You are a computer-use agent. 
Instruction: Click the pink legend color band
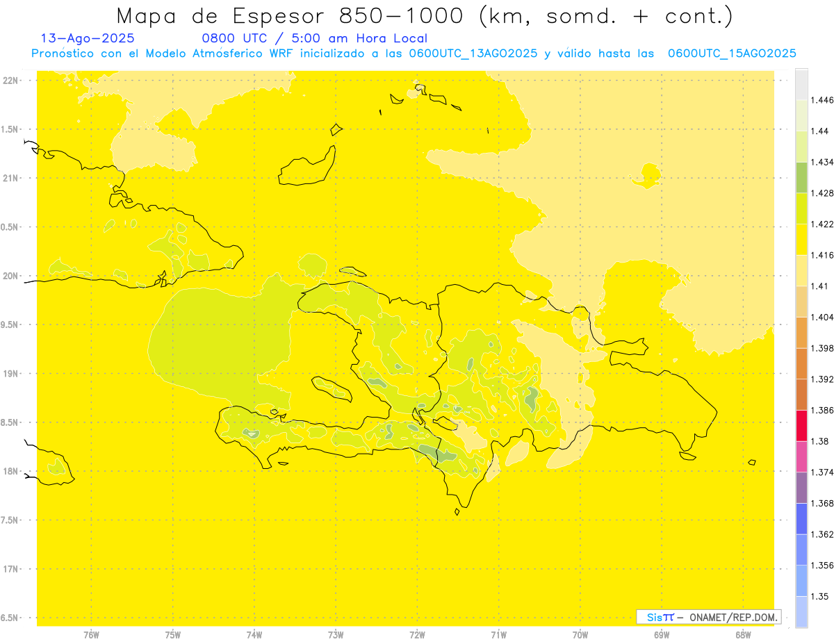click(801, 456)
